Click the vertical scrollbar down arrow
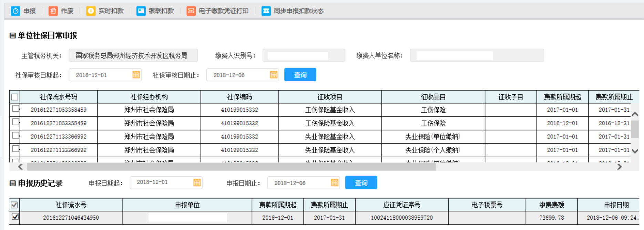 (635, 151)
